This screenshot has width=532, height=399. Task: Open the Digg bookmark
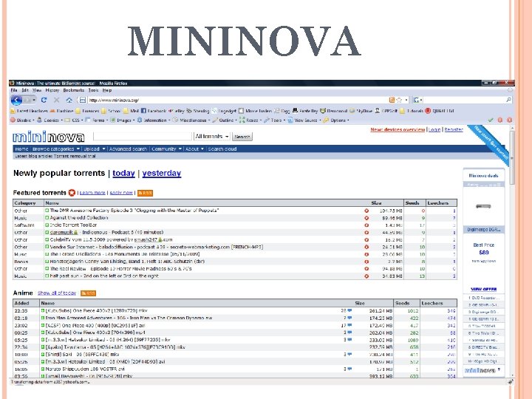(x=282, y=111)
